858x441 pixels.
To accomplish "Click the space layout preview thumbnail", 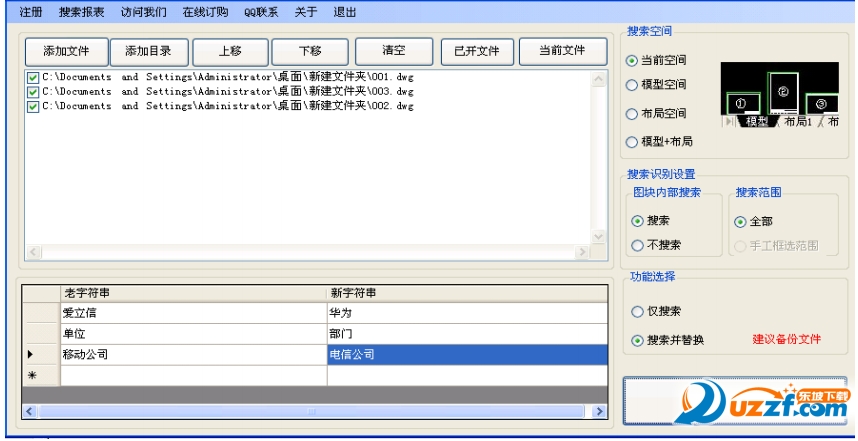I will click(780, 95).
